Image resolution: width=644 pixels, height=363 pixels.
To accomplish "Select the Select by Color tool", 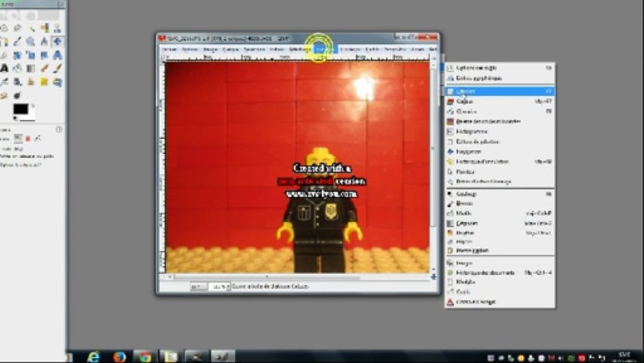I will pyautogui.click(x=44, y=28).
